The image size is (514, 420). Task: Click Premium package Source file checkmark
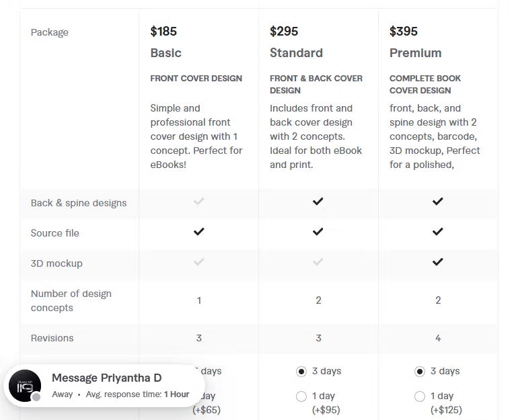click(x=437, y=232)
